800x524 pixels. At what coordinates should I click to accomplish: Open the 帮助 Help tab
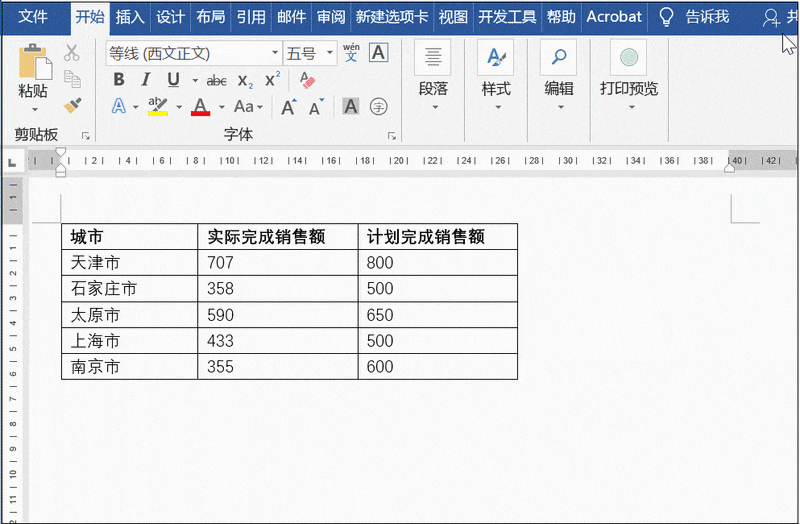pyautogui.click(x=561, y=17)
